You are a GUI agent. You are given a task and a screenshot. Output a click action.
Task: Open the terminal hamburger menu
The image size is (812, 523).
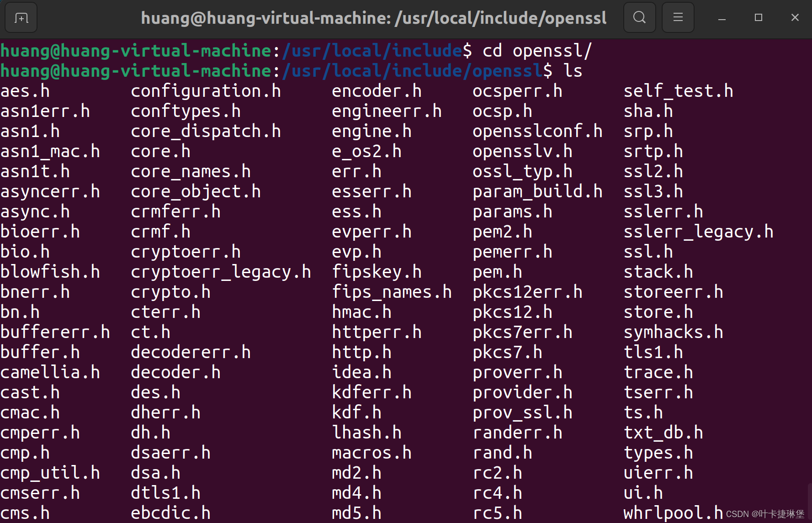[x=678, y=18]
